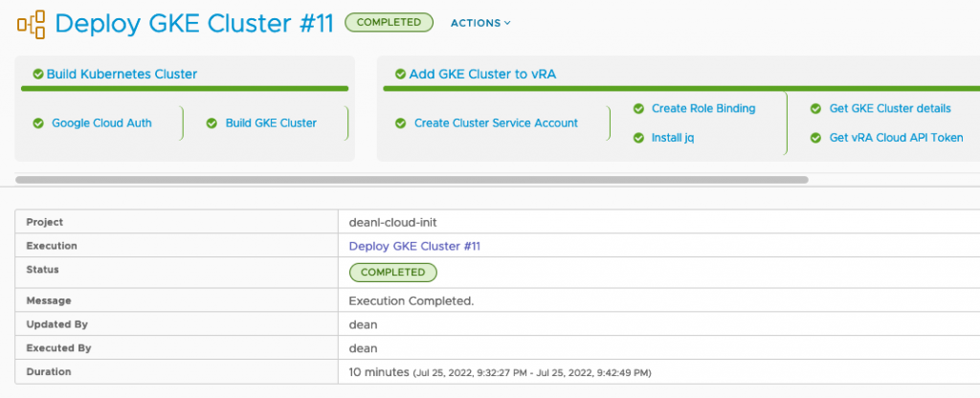Click the Status row label
Viewport: 980px width, 398px height.
[42, 270]
